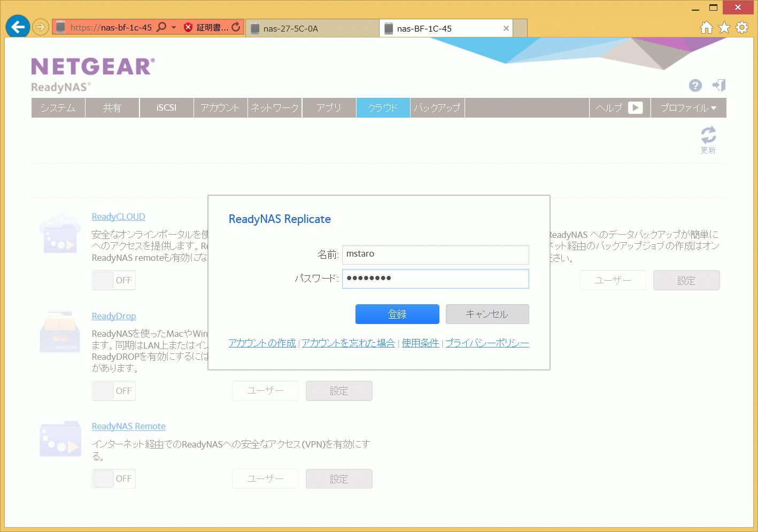The height and width of the screenshot is (532, 758).
Task: Enable the ReadyNAS Remote switch
Action: click(x=113, y=479)
